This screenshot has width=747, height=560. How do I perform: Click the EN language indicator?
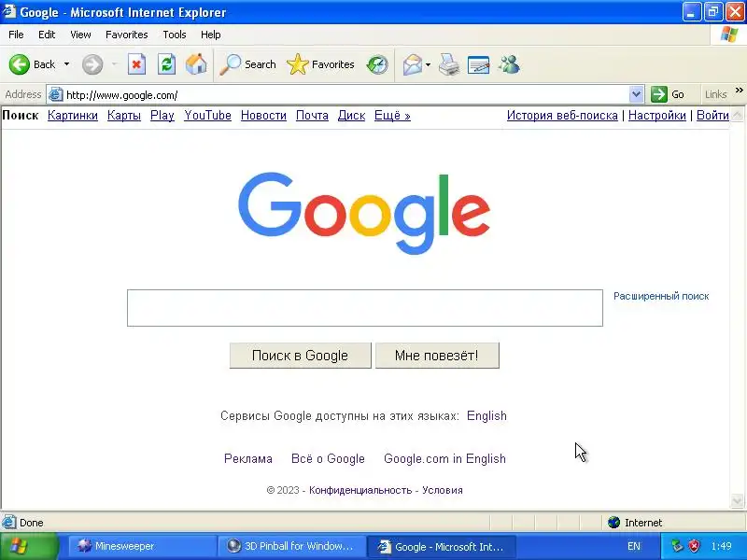pos(634,546)
